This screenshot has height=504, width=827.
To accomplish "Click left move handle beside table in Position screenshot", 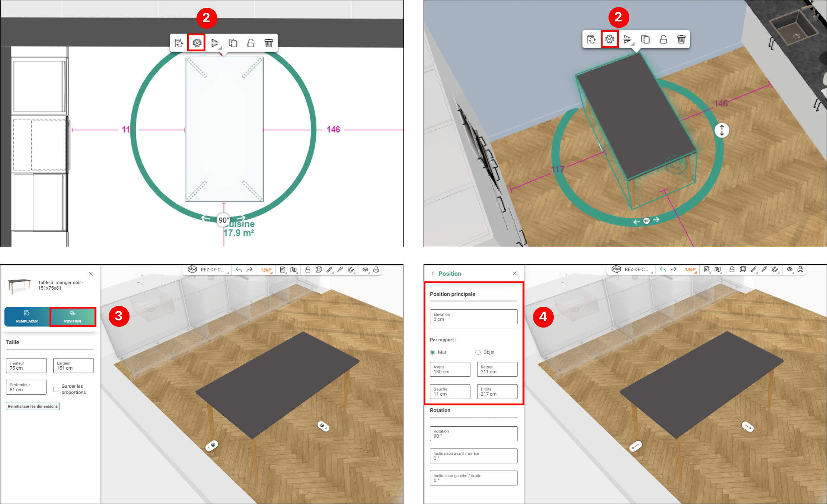I will 635,446.
